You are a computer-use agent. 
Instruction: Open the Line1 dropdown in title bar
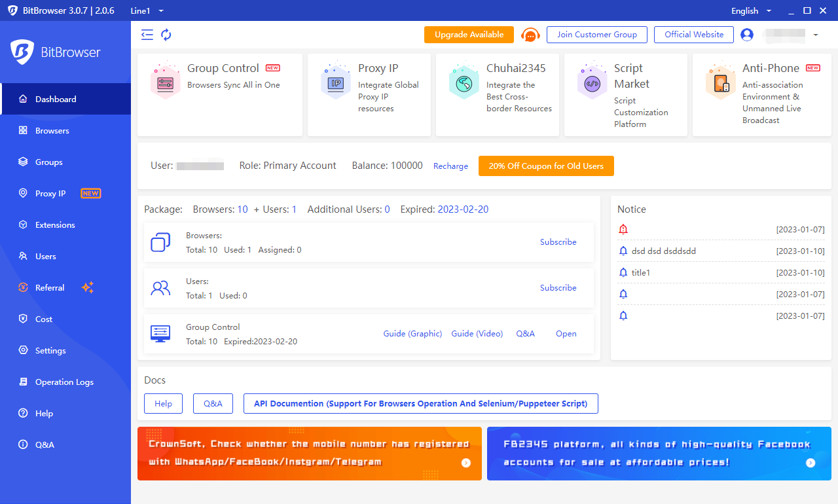click(147, 10)
